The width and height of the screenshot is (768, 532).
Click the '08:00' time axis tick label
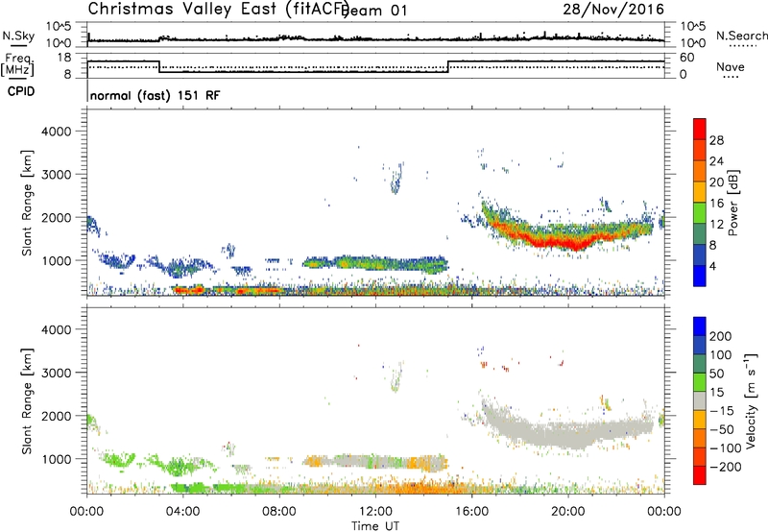tap(279, 512)
